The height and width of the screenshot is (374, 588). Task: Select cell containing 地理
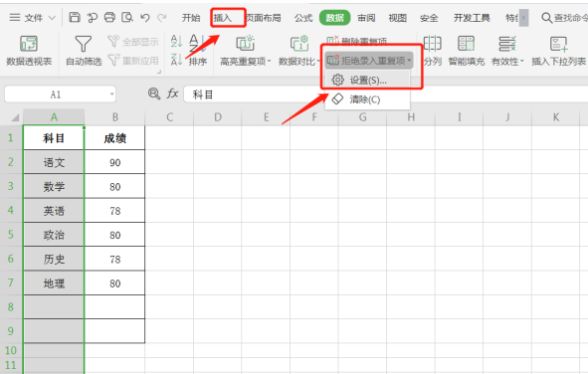point(54,282)
